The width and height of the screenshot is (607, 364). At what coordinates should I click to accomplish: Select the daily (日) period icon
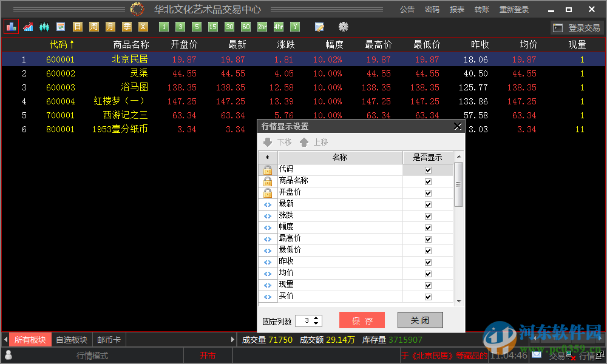[x=78, y=27]
